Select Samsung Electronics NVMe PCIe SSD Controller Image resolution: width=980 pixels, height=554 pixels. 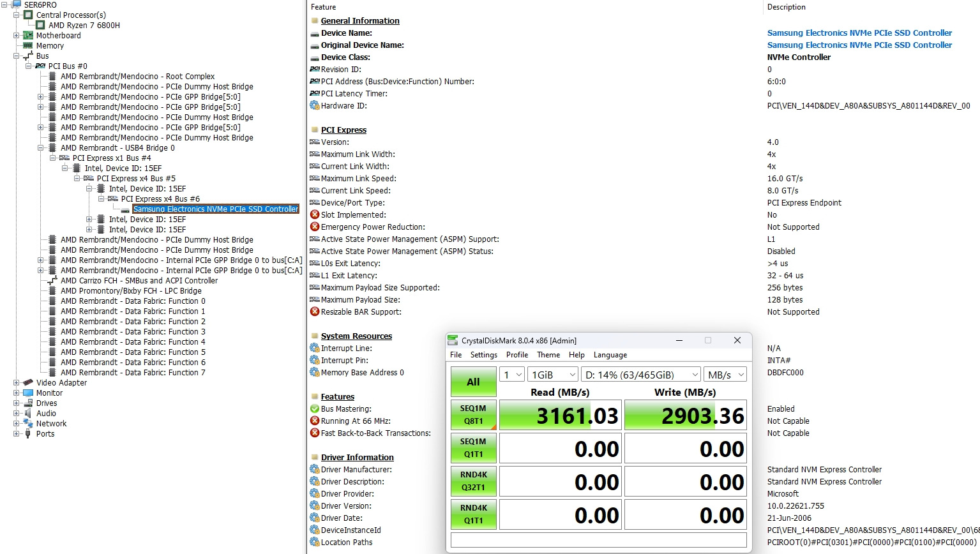tap(216, 209)
